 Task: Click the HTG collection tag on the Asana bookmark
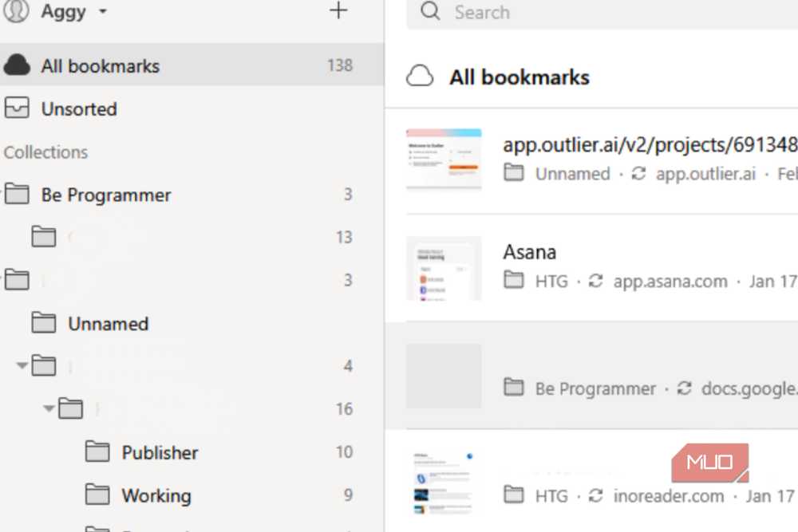pos(551,282)
